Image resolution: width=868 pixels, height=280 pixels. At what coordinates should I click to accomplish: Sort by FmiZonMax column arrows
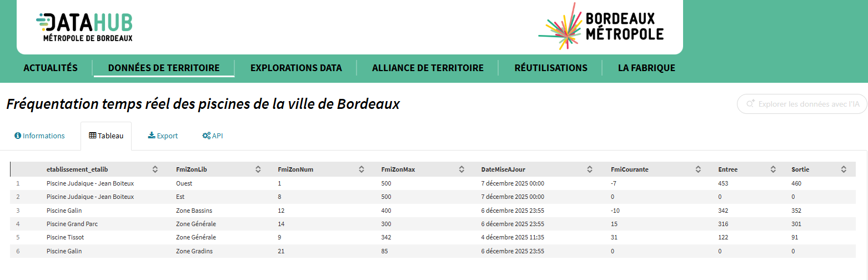click(461, 169)
